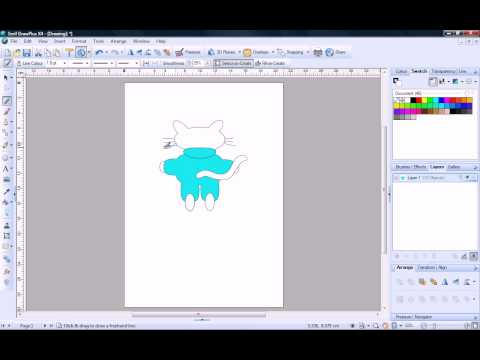Click the highlighted blue globe icon in the toolbar
This screenshot has width=480, height=360.
[x=81, y=52]
